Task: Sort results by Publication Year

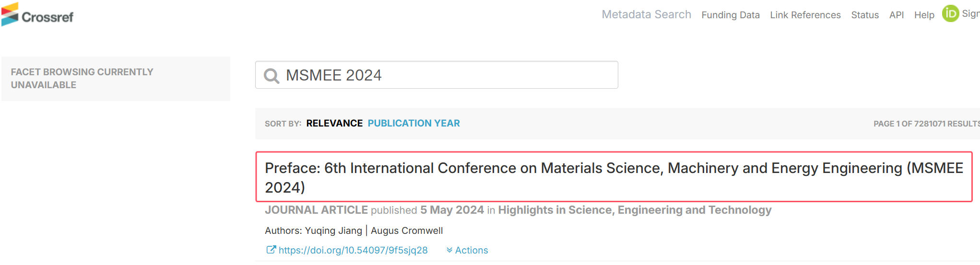Action: (x=413, y=123)
